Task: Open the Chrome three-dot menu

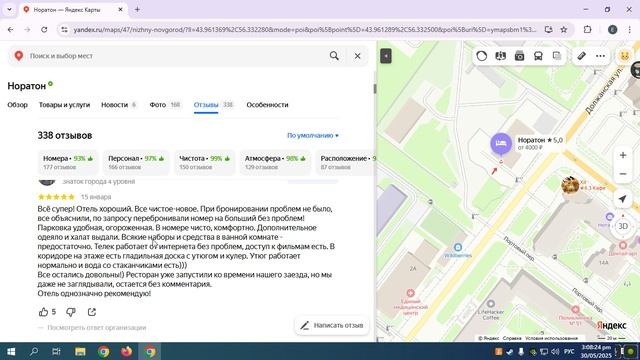Action: pos(629,30)
